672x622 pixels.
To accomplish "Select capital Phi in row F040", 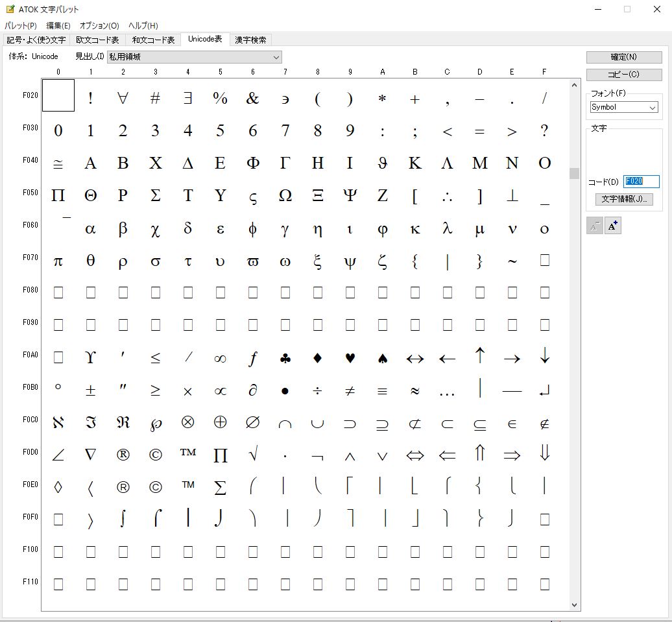I will (253, 163).
